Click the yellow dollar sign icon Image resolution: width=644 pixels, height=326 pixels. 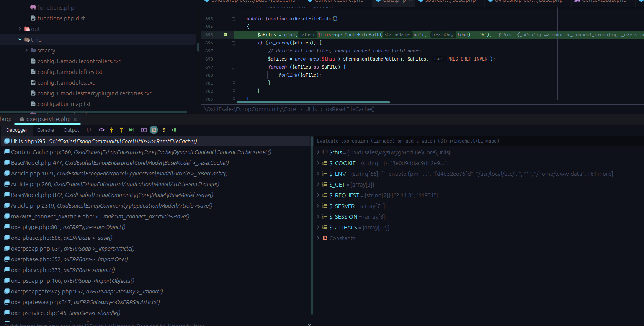pos(164,130)
